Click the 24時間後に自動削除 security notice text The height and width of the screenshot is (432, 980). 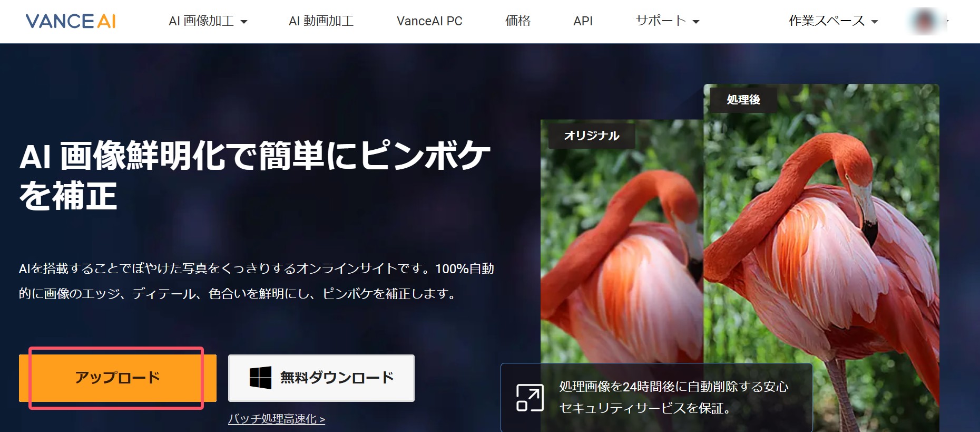(x=673, y=387)
